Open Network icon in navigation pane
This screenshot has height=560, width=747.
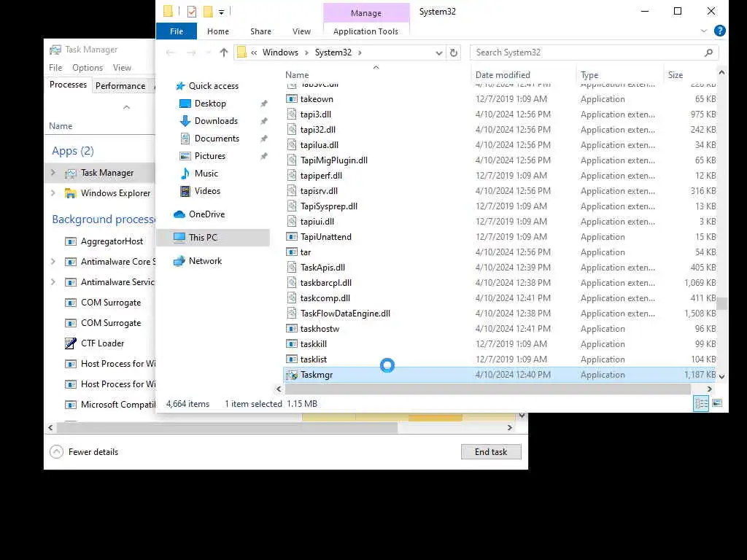[x=179, y=261]
